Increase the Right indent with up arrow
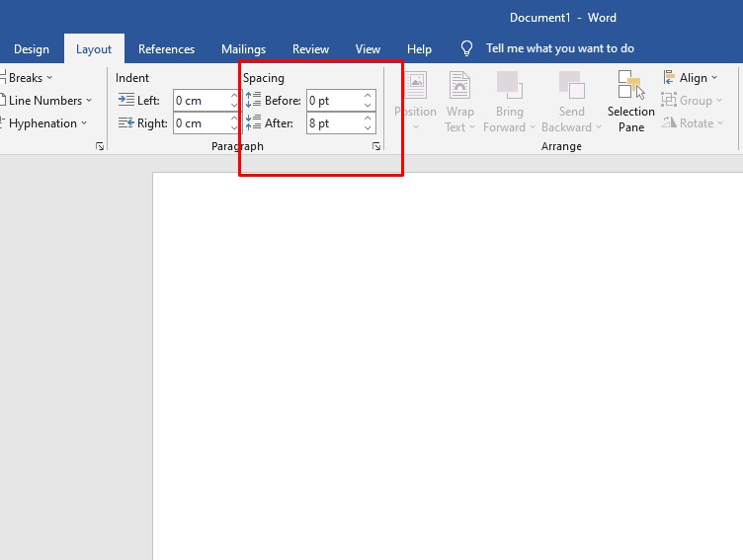Screen dimensions: 743x560 point(234,119)
